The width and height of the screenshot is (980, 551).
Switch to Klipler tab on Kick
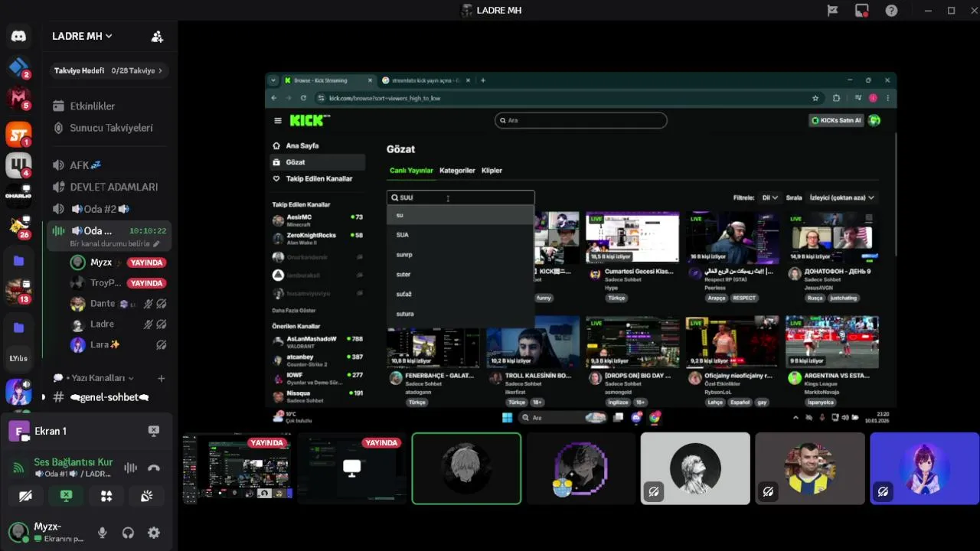pyautogui.click(x=492, y=171)
